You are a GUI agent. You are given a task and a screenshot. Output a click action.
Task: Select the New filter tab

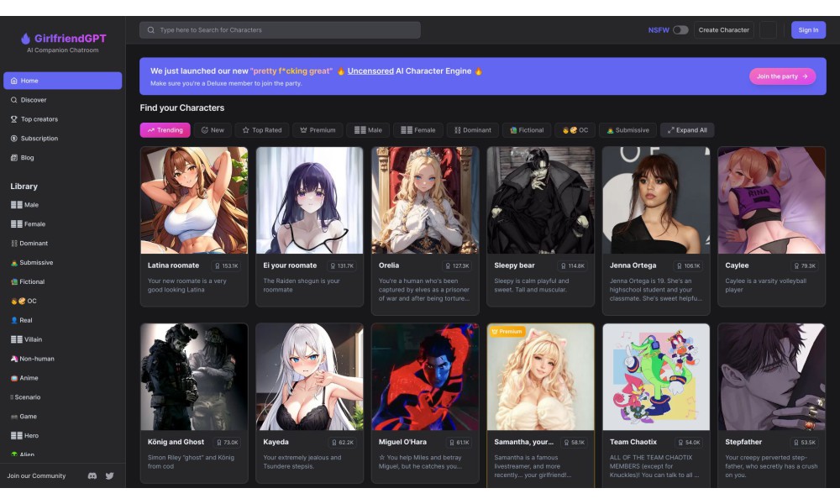pyautogui.click(x=213, y=130)
